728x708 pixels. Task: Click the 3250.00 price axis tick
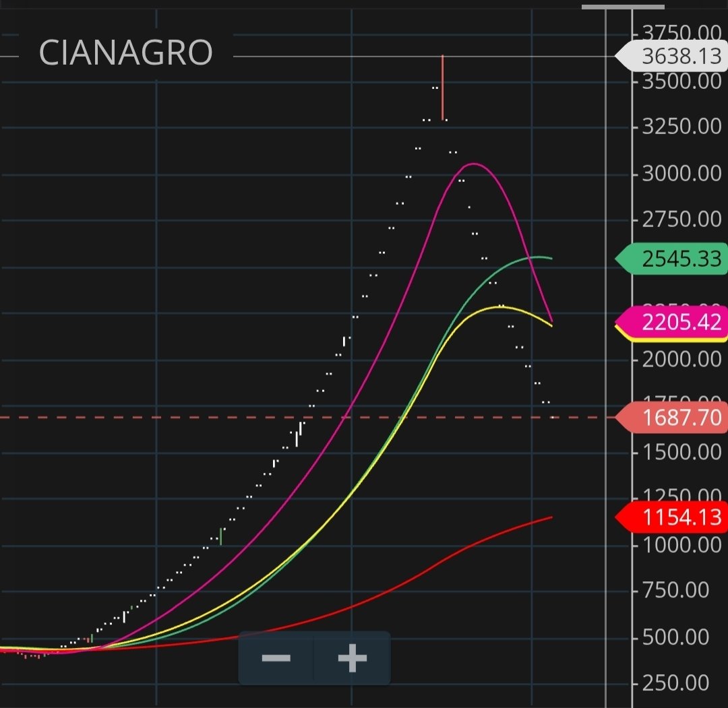tap(681, 126)
